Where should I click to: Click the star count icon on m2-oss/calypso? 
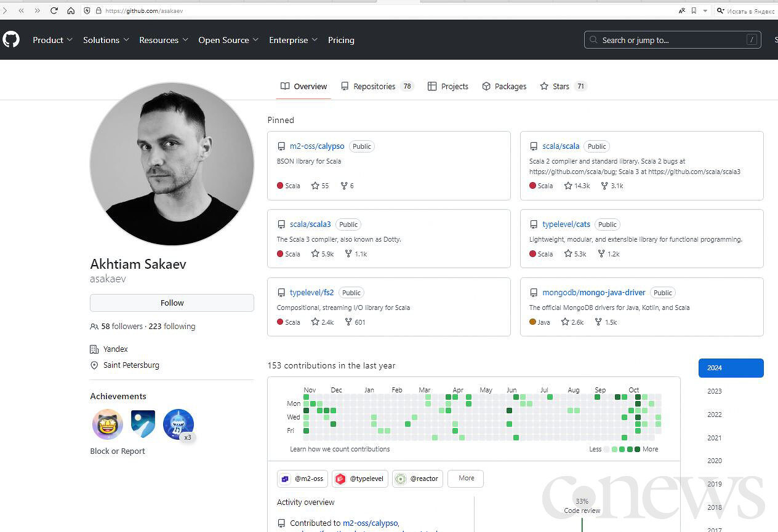coord(315,186)
